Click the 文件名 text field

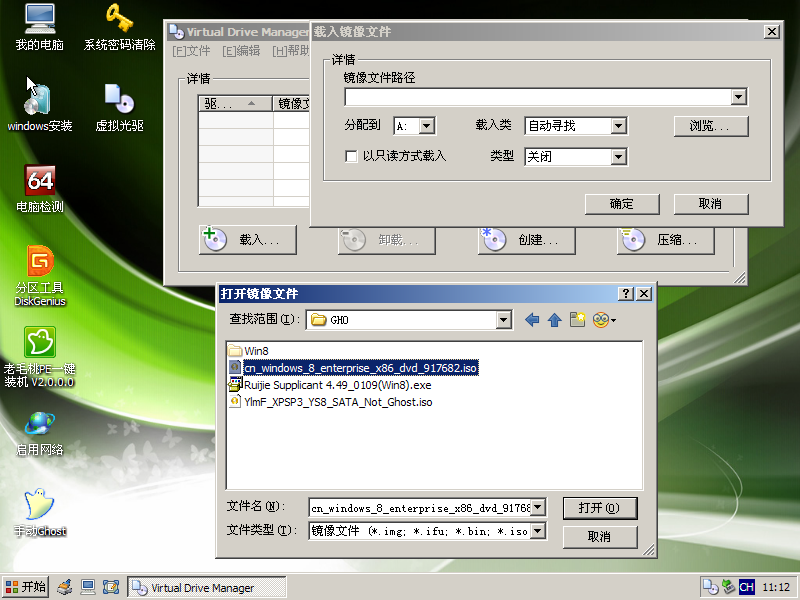click(x=420, y=508)
